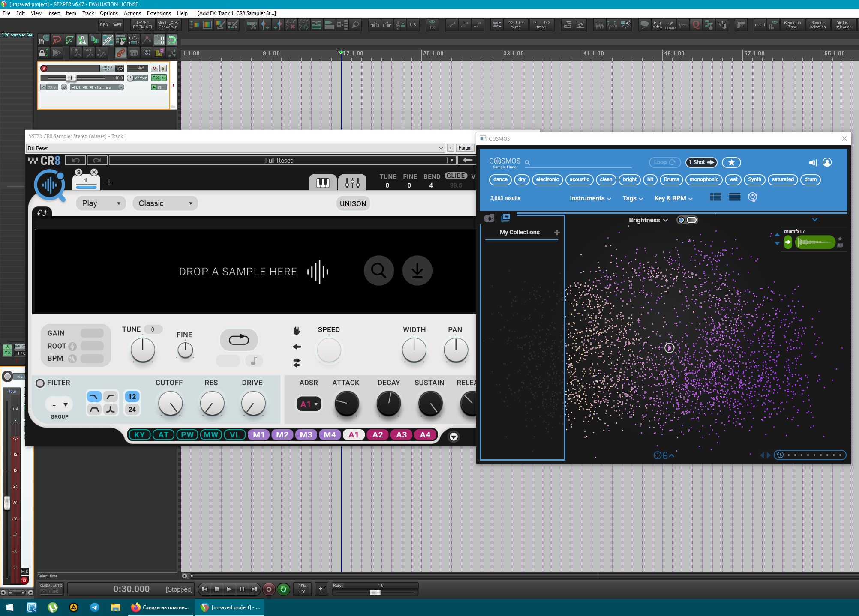The height and width of the screenshot is (616, 859).
Task: Click the drumfx17 waveform preview
Action: (x=815, y=242)
